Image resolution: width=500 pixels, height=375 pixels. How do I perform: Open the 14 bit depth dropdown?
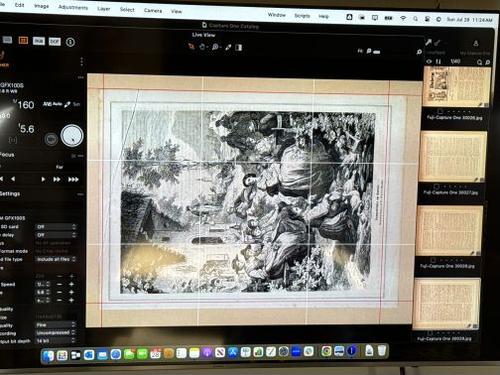[56, 341]
